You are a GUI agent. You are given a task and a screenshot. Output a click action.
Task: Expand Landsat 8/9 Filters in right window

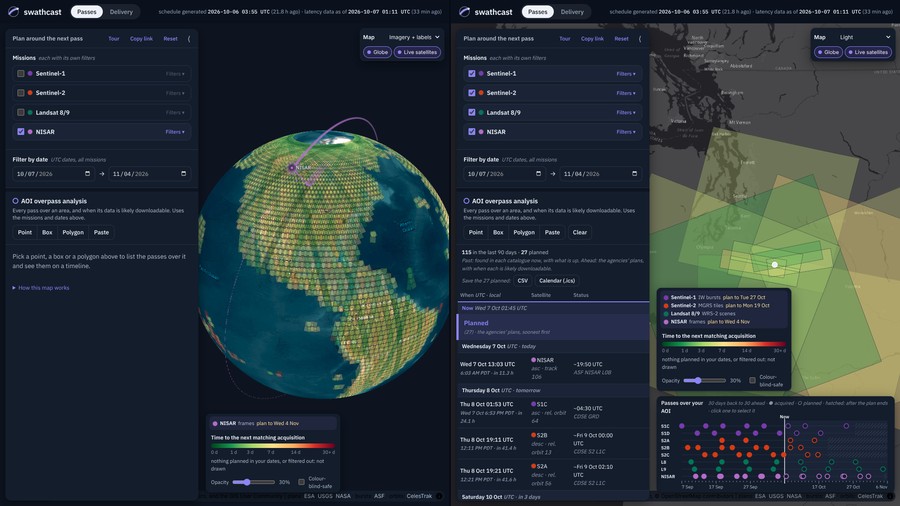pos(626,112)
